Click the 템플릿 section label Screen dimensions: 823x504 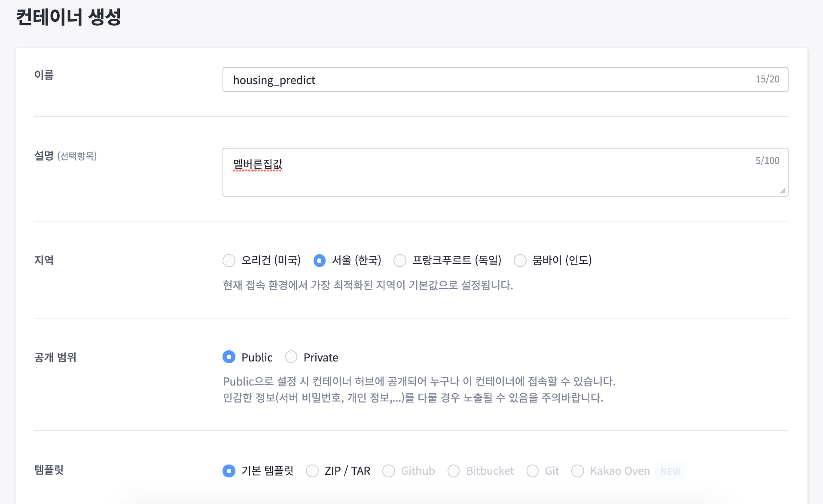click(49, 470)
